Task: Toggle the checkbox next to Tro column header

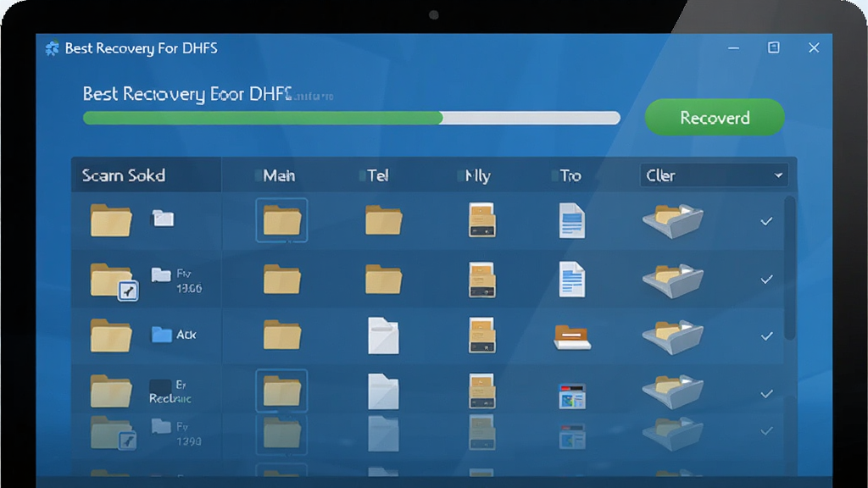Action: 554,176
